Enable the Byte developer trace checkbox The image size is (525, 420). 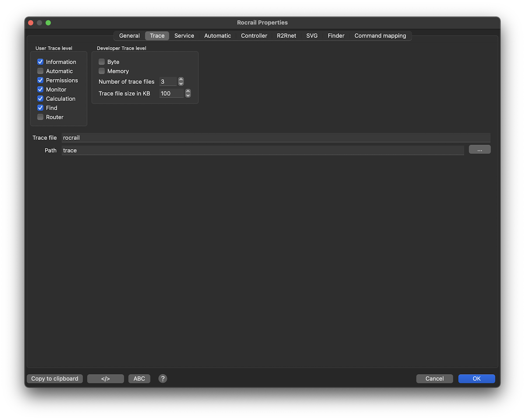coord(101,62)
